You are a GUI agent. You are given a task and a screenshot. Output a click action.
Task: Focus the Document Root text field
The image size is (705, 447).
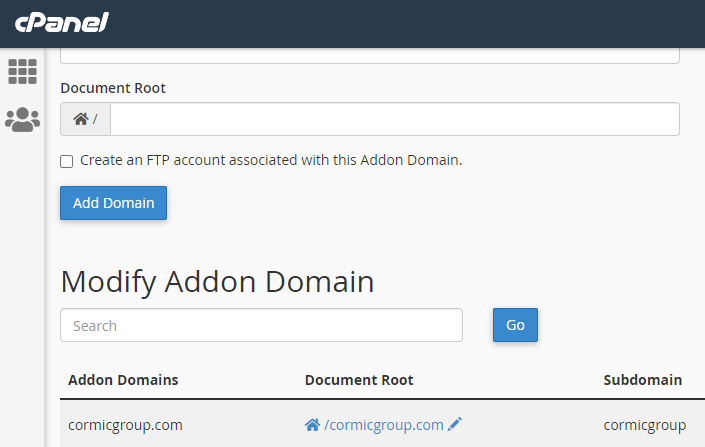pyautogui.click(x=395, y=119)
